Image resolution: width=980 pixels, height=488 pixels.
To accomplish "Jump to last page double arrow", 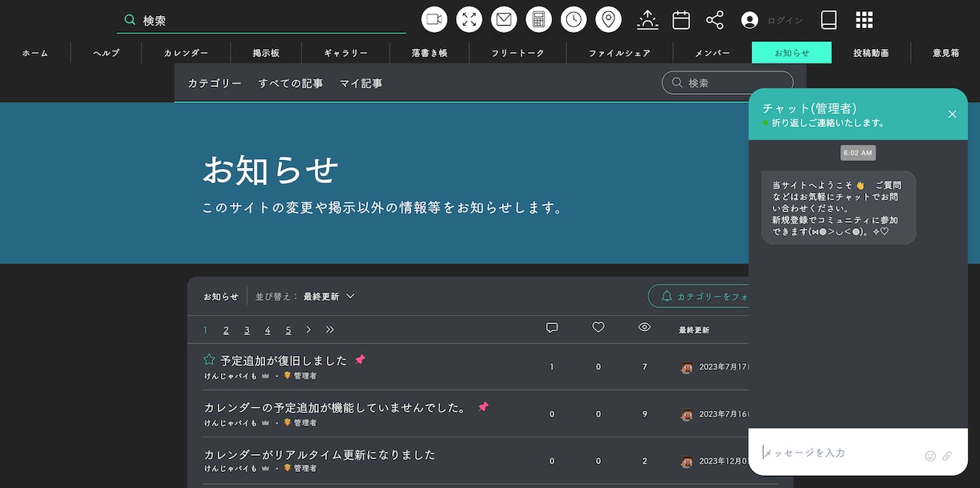I will coord(330,330).
